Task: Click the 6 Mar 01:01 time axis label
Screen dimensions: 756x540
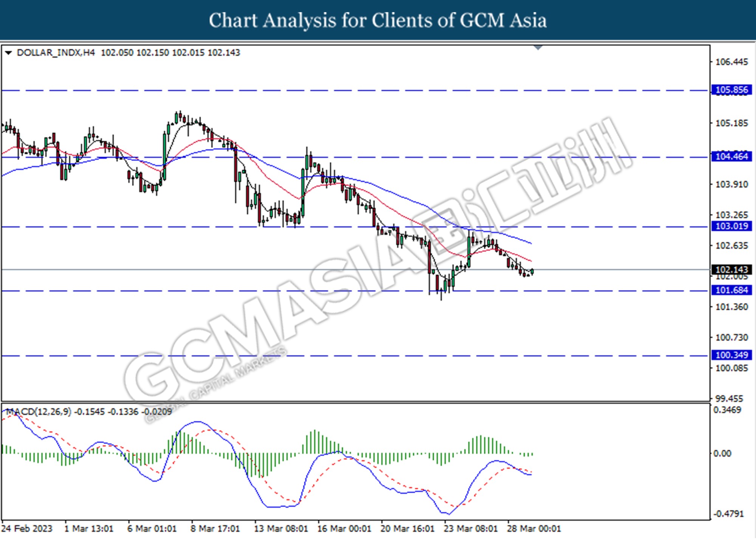Action: pyautogui.click(x=152, y=528)
